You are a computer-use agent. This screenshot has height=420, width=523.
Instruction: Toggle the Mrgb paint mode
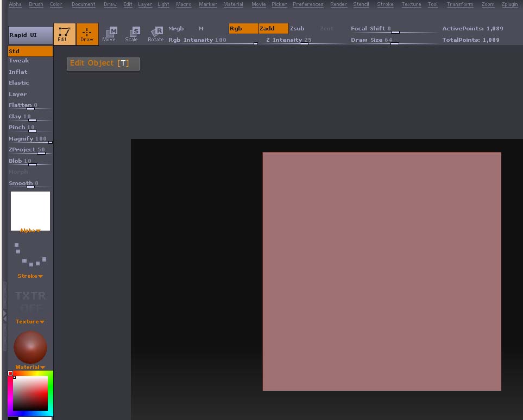[176, 29]
